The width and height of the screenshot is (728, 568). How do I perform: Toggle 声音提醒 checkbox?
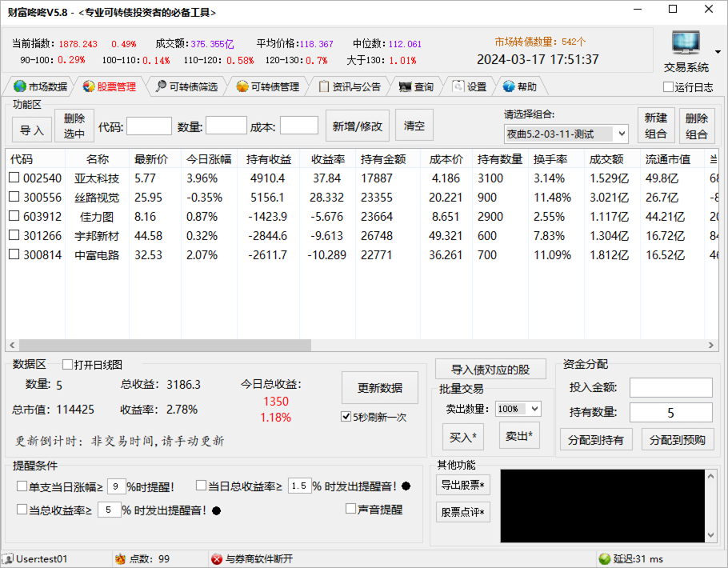(x=351, y=509)
